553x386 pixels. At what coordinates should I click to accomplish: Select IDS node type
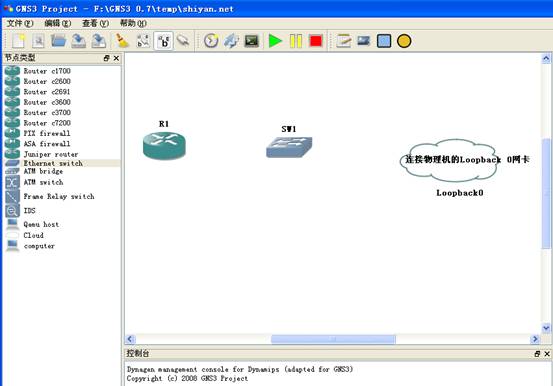pyautogui.click(x=62, y=211)
